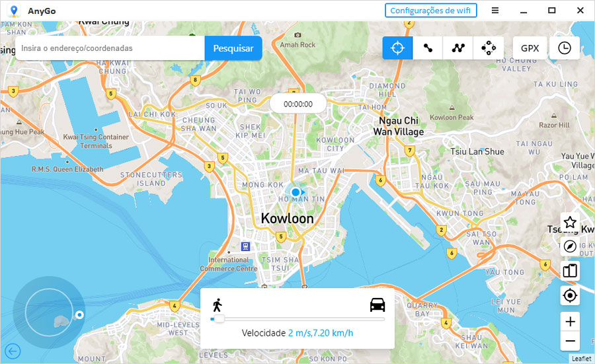Click the speed slider handle
This screenshot has height=364, width=595.
(218, 319)
